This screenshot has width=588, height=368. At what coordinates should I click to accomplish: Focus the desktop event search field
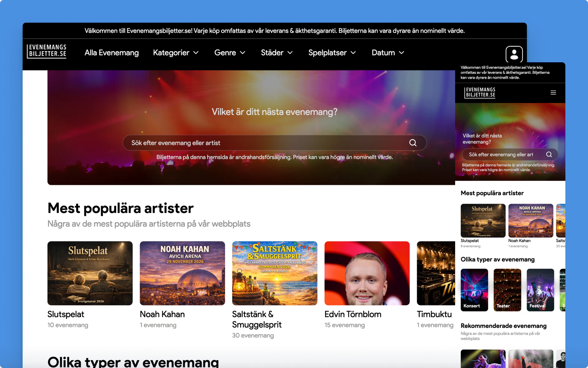coord(274,143)
